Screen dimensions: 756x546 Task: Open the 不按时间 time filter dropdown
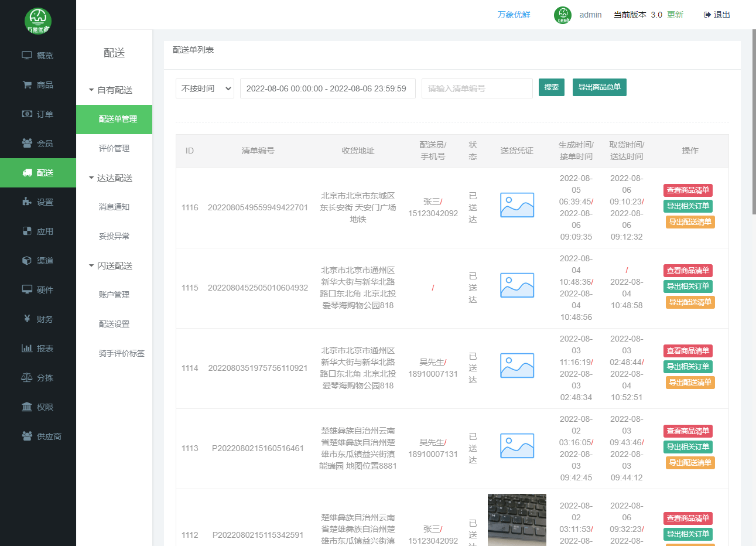205,88
